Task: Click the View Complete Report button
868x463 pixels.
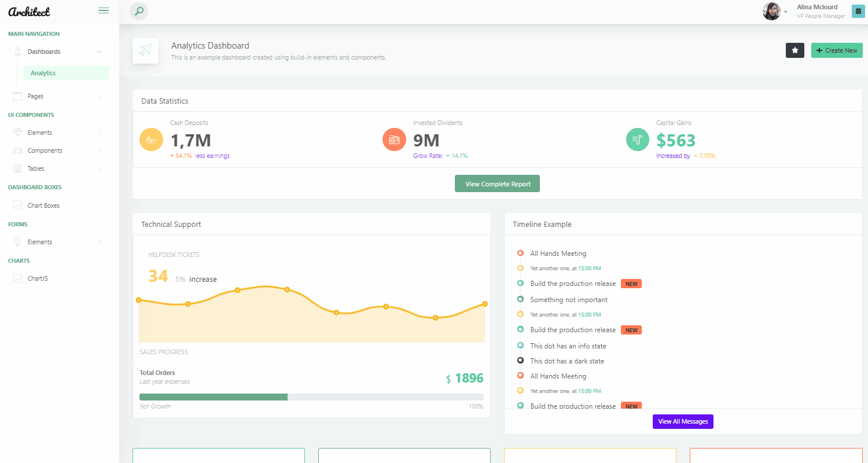Action: 497,183
